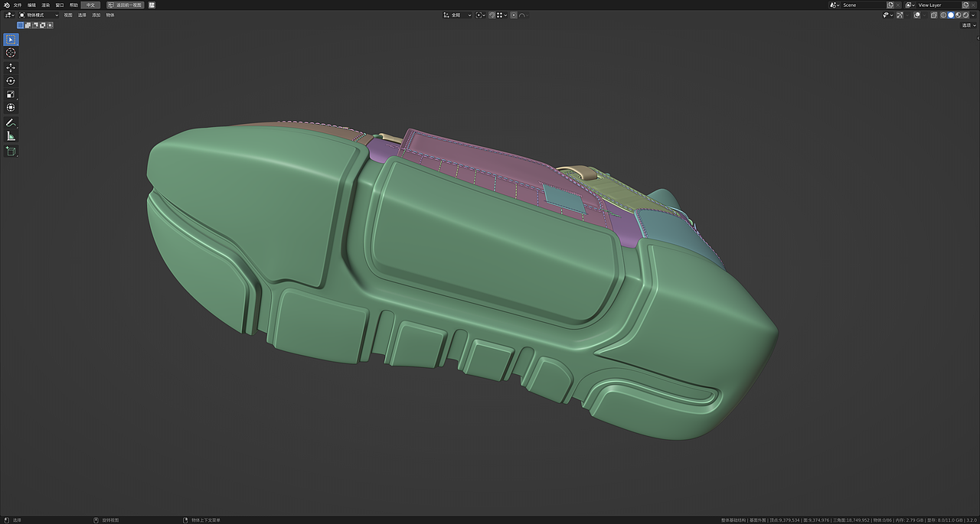
Task: Switch to wireframe viewport shading
Action: [943, 15]
